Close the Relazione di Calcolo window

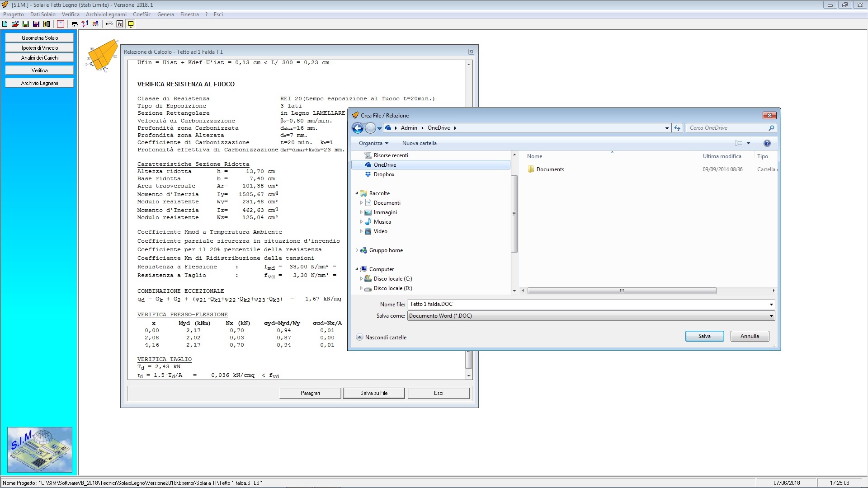point(471,52)
